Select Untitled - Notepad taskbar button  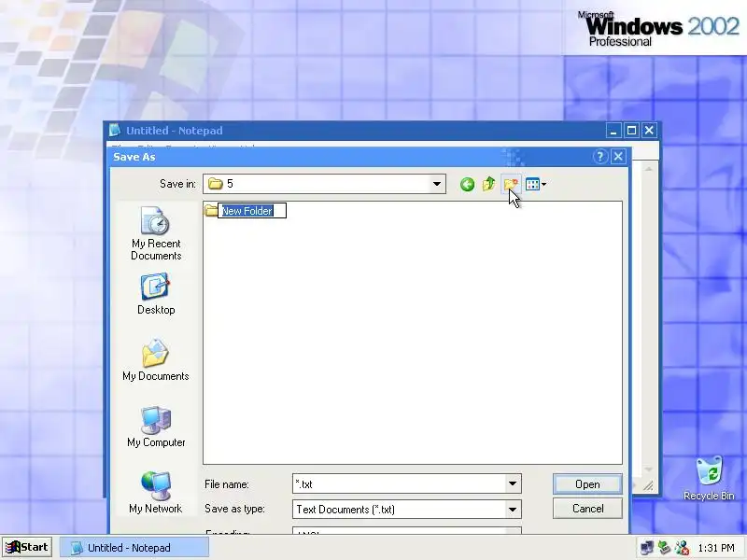tap(134, 548)
